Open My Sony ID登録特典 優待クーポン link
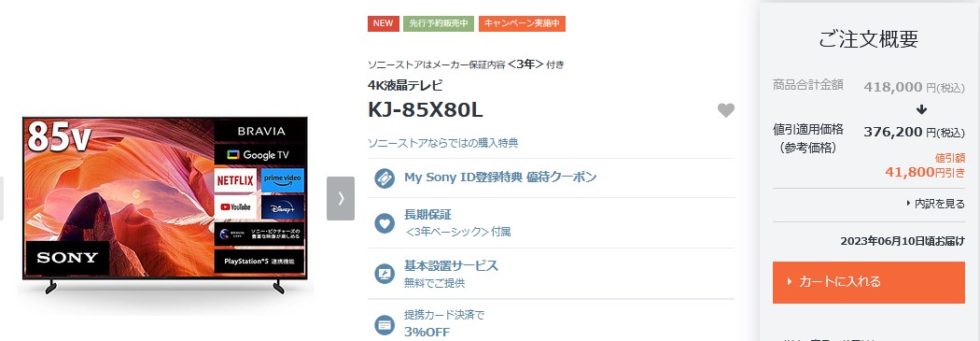This screenshot has width=980, height=341. [500, 178]
